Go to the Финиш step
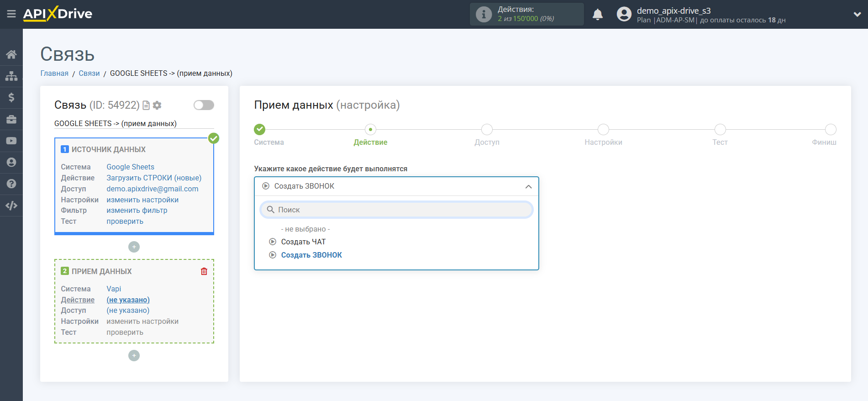Image resolution: width=868 pixels, height=401 pixels. [x=831, y=130]
